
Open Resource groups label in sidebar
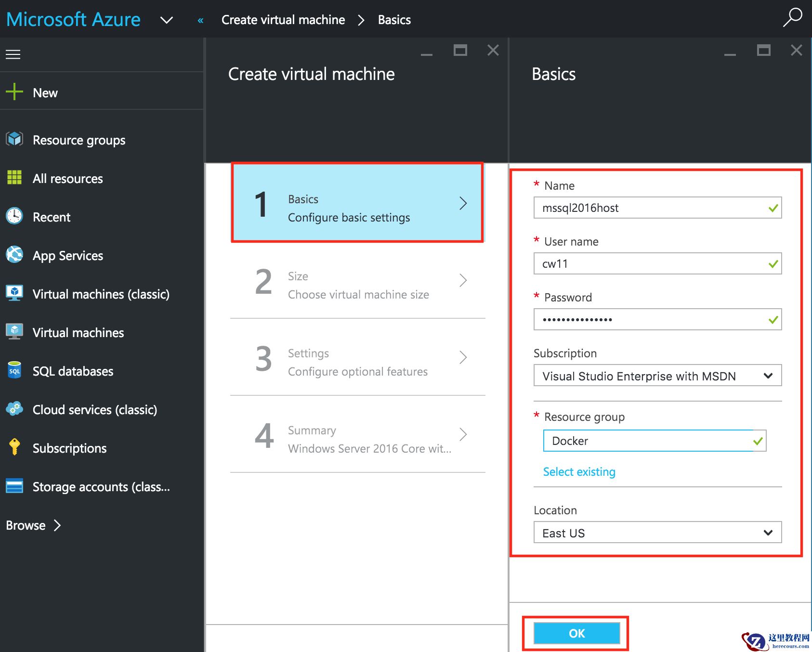(79, 140)
